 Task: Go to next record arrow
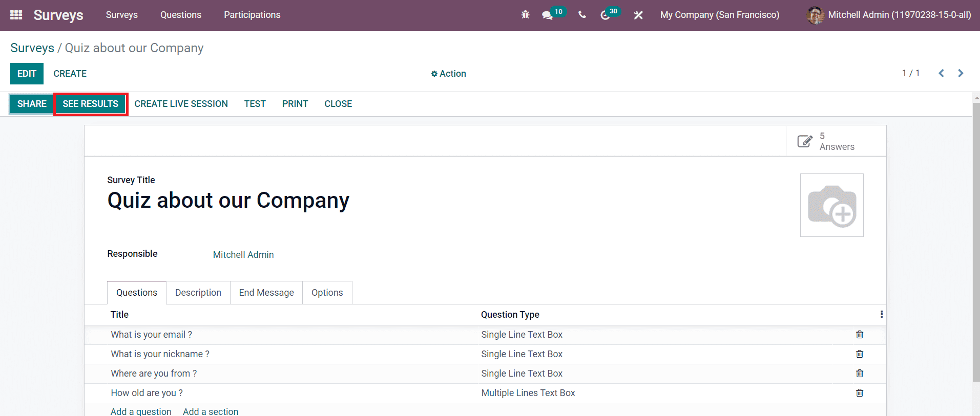(961, 73)
